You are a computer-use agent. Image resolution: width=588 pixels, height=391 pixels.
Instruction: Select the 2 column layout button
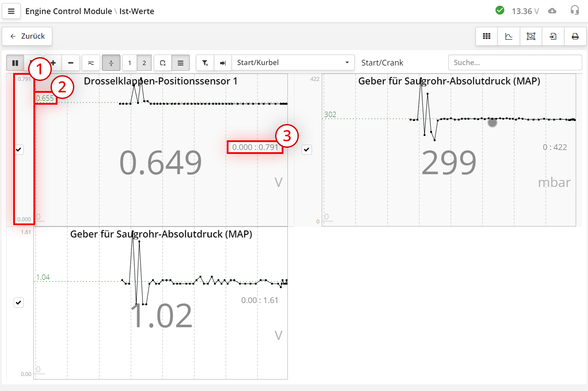point(144,63)
